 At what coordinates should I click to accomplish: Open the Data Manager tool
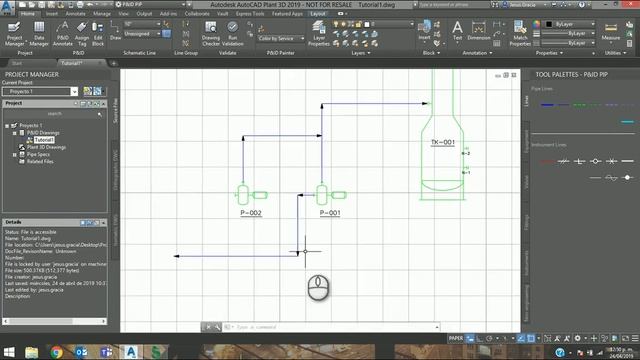pyautogui.click(x=39, y=33)
